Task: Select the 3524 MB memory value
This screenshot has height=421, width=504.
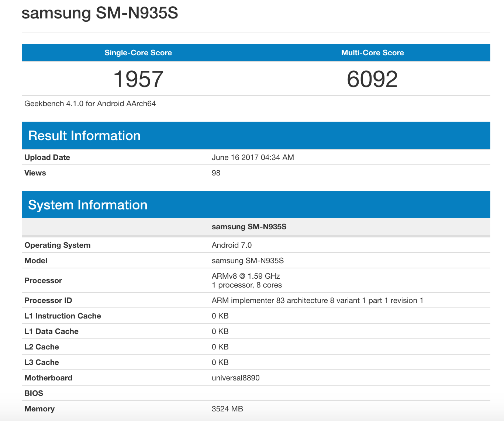Action: [x=227, y=409]
